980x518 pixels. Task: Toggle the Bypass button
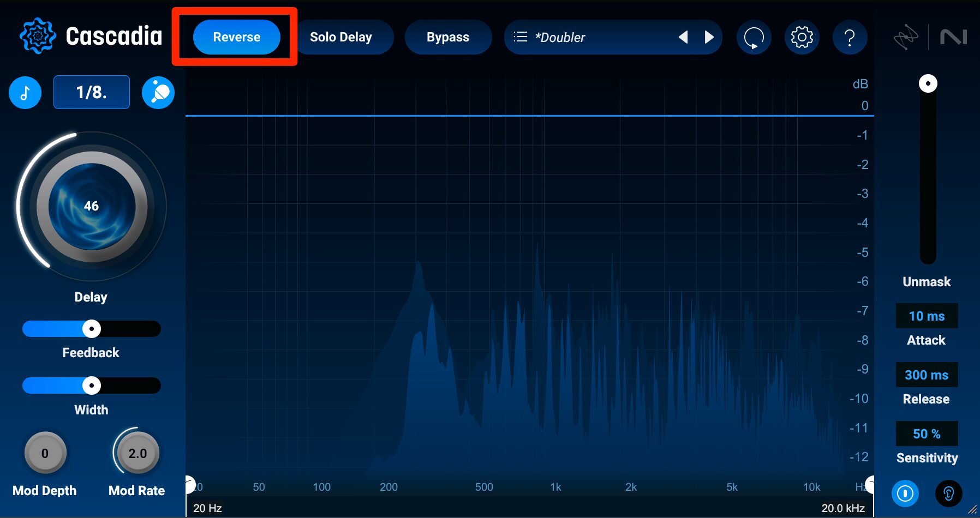point(448,37)
